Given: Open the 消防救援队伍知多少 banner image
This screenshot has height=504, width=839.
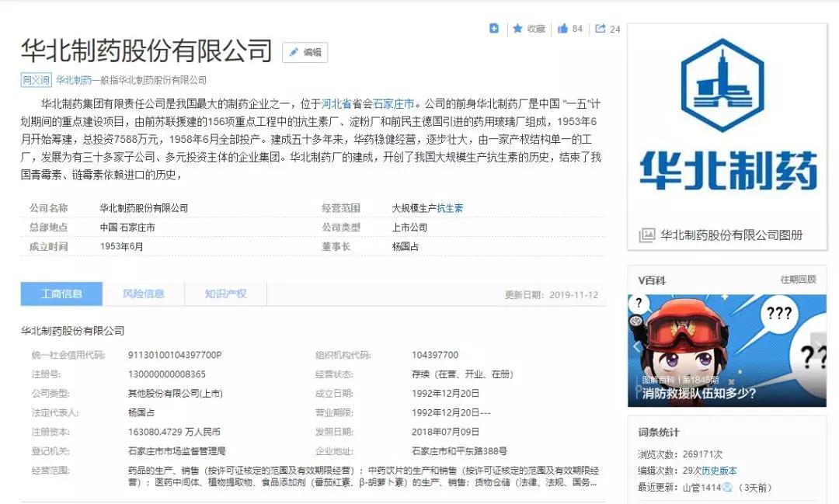Looking at the screenshot, I should [726, 350].
